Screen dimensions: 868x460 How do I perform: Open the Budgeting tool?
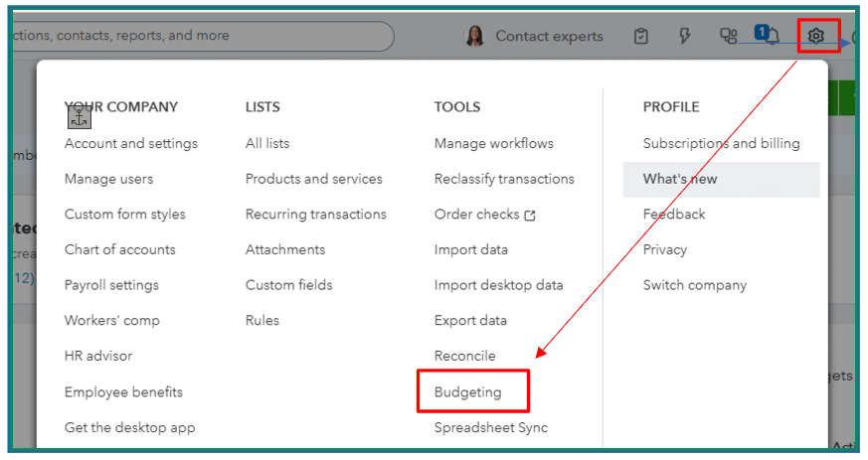(x=467, y=392)
